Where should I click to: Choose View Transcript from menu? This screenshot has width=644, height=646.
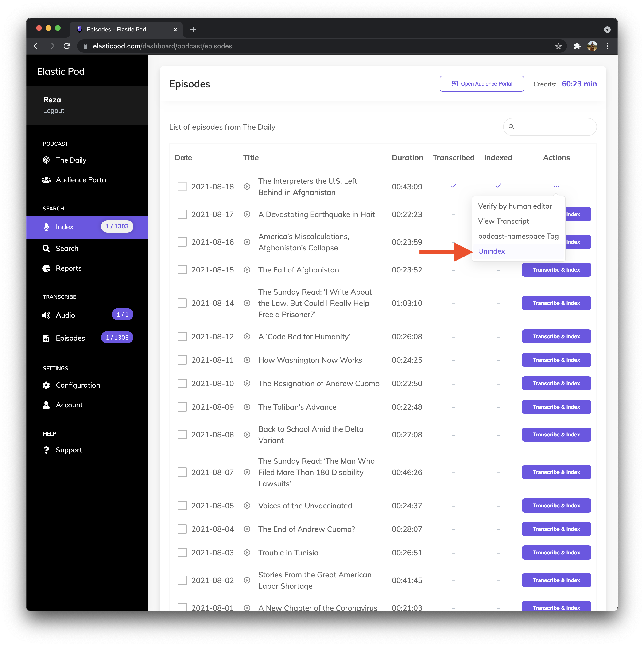click(504, 221)
